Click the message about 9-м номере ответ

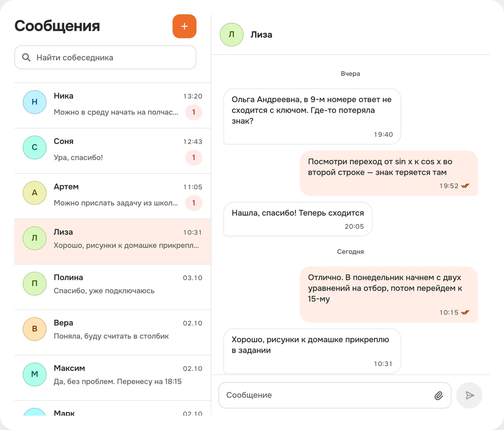[x=312, y=116]
